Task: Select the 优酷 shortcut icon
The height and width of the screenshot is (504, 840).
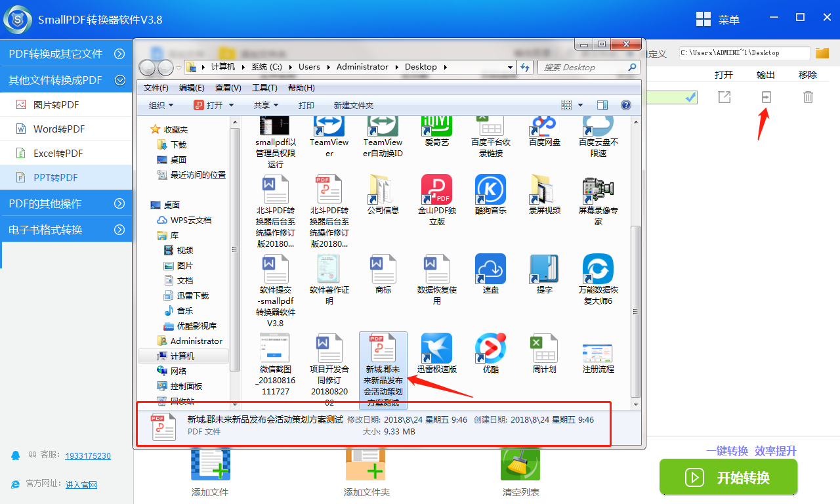Action: coord(490,353)
